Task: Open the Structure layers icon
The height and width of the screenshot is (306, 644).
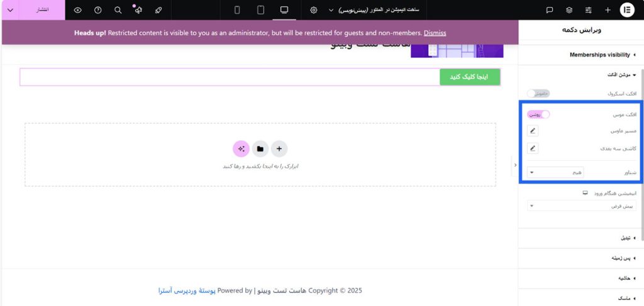Action: pos(569,10)
